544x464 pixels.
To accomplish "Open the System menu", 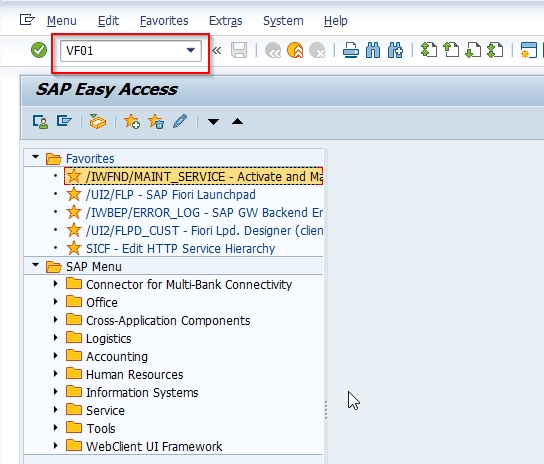I will point(283,21).
